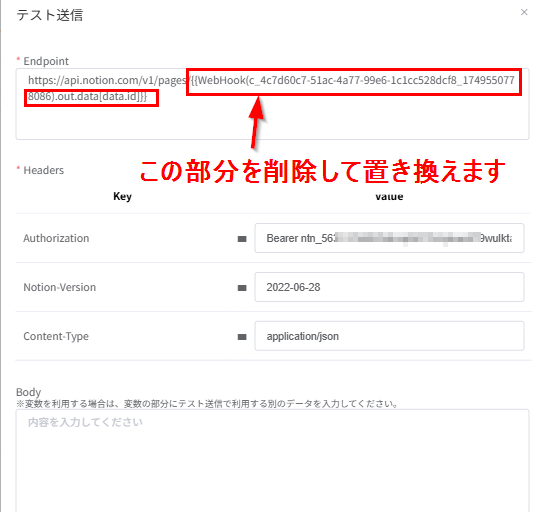The image size is (537, 512).
Task: Focus the Body content text area
Action: pyautogui.click(x=272, y=461)
